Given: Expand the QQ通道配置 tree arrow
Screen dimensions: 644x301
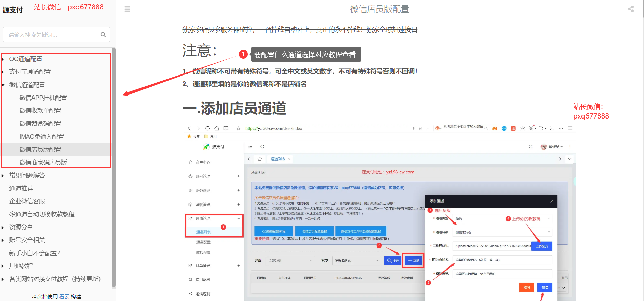Looking at the screenshot, I should pos(3,59).
